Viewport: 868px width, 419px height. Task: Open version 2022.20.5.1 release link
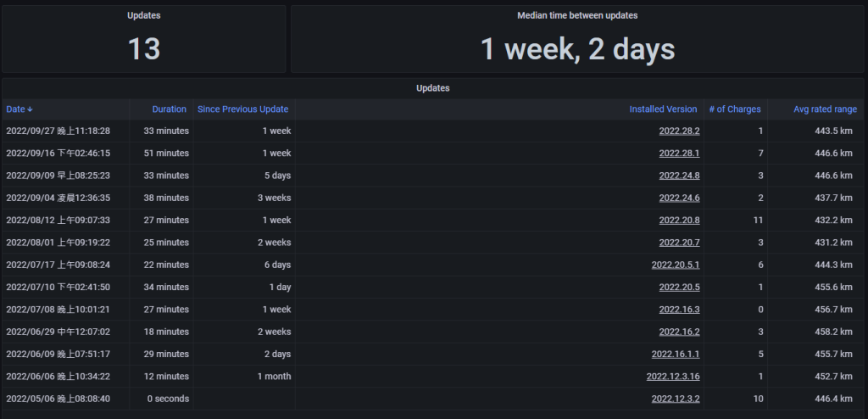[675, 265]
